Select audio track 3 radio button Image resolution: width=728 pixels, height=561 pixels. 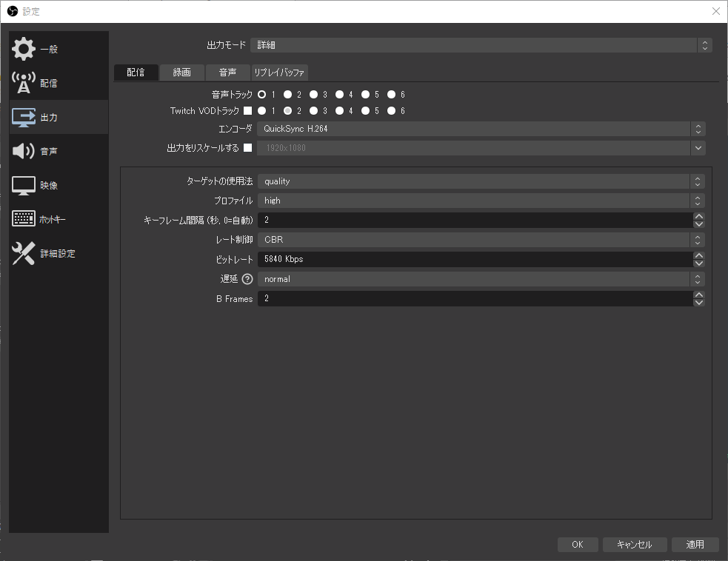[313, 94]
